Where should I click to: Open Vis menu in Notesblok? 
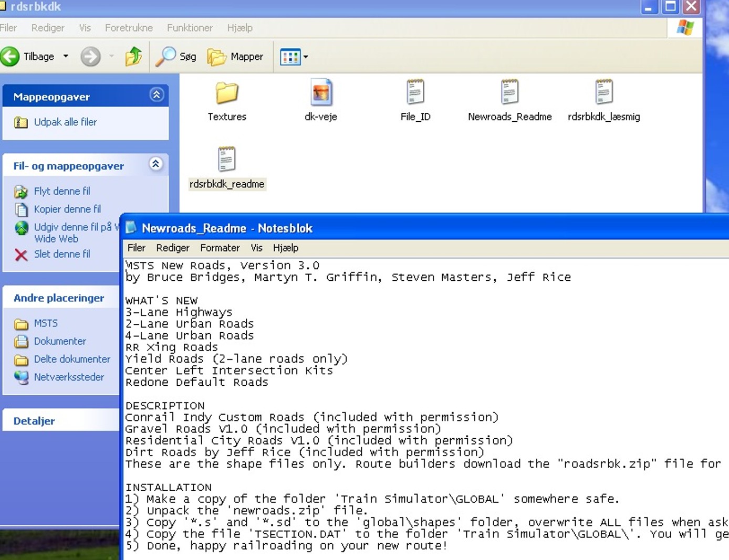pos(256,248)
